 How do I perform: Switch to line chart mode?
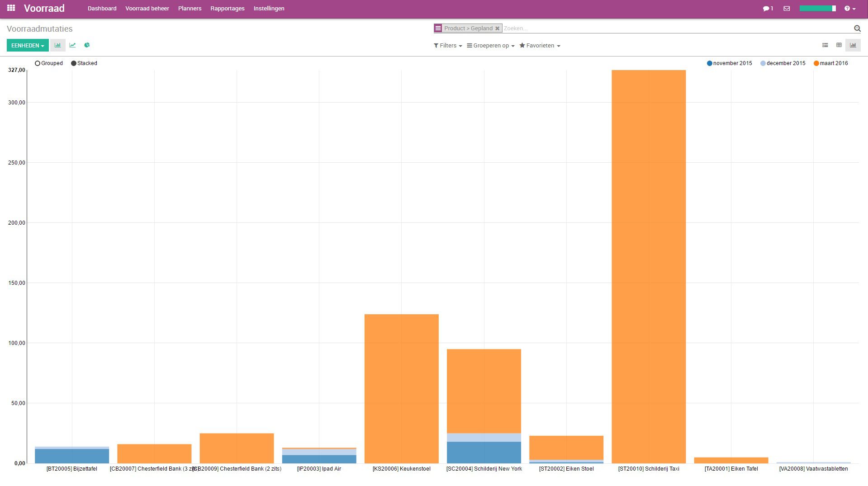point(72,45)
